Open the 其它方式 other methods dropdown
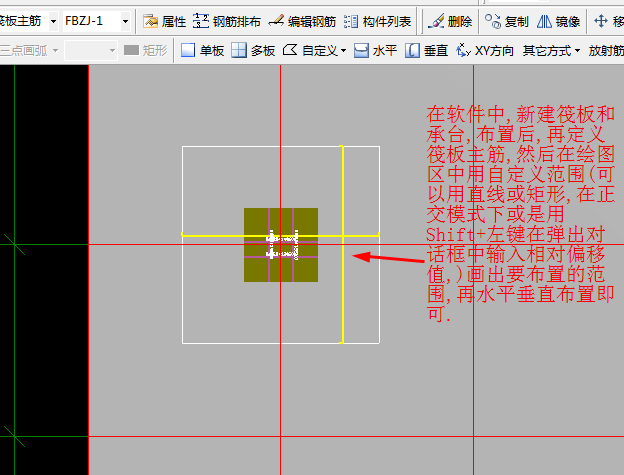Screen dimensions: 624x475 [551, 51]
